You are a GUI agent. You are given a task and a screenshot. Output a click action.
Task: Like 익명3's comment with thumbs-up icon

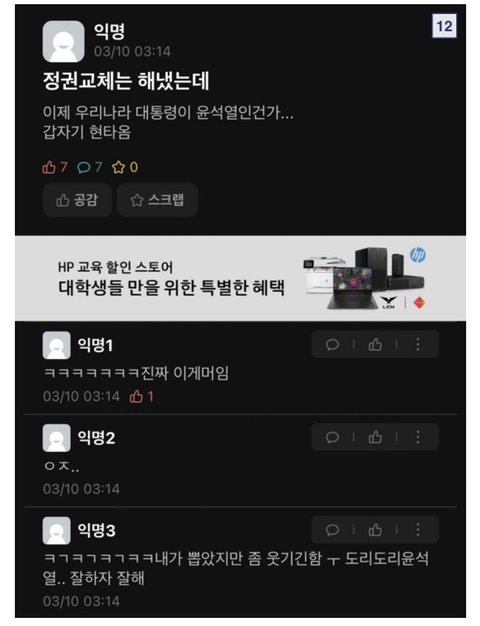click(375, 530)
